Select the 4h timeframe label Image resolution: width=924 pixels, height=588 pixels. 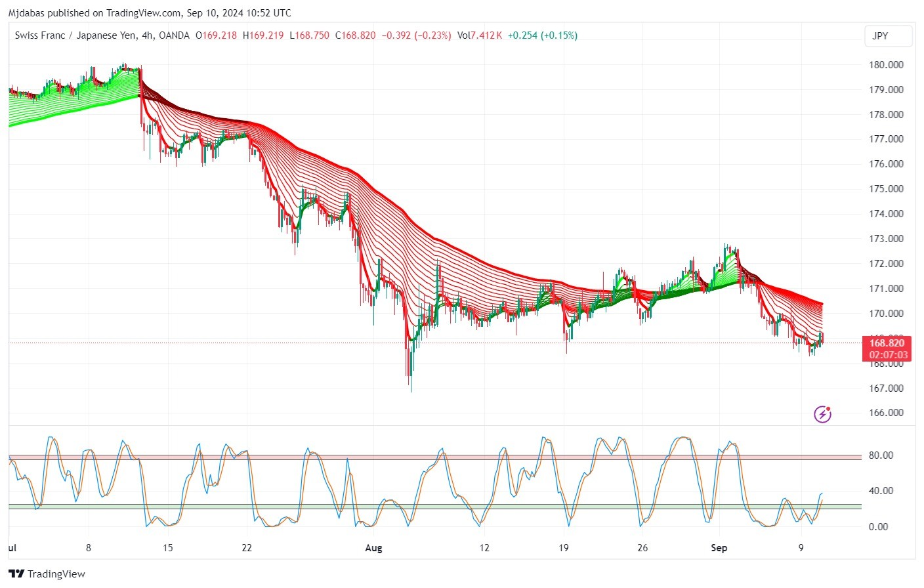pos(148,35)
